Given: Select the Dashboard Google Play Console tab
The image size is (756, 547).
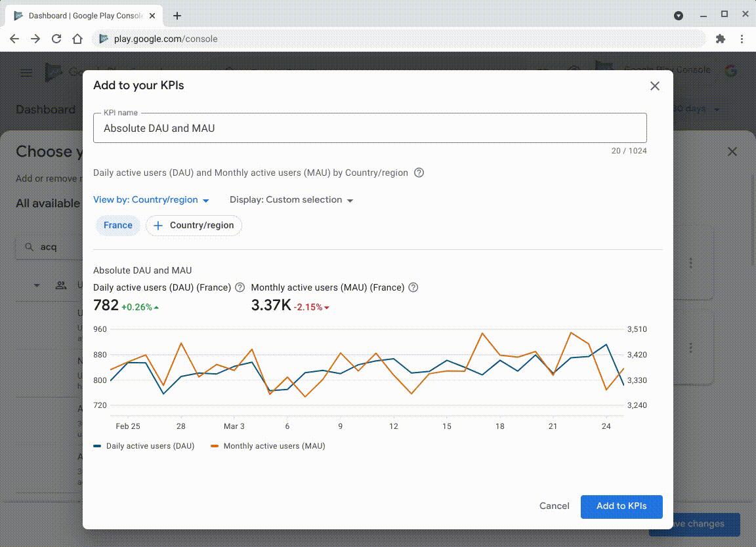Looking at the screenshot, I should point(84,16).
